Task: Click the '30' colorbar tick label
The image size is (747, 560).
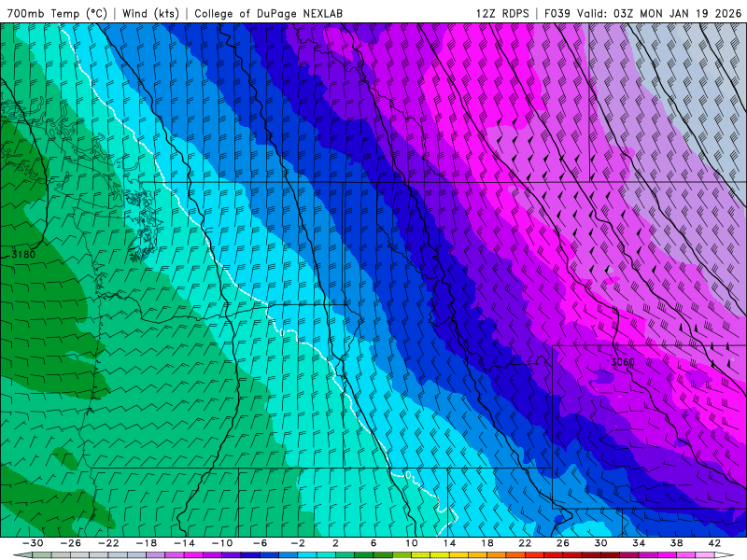Action: click(x=600, y=543)
